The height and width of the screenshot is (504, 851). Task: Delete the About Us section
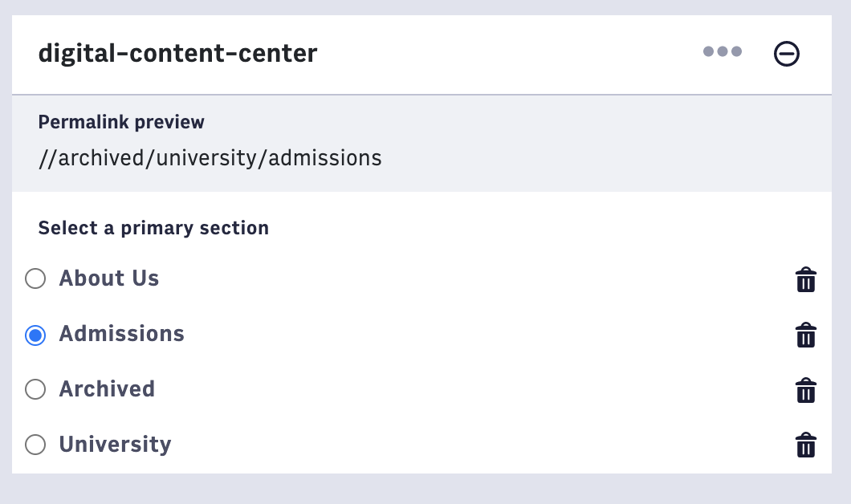pyautogui.click(x=806, y=280)
